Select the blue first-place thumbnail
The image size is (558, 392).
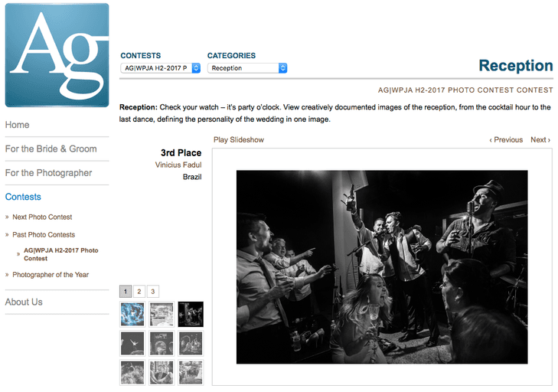[132, 315]
